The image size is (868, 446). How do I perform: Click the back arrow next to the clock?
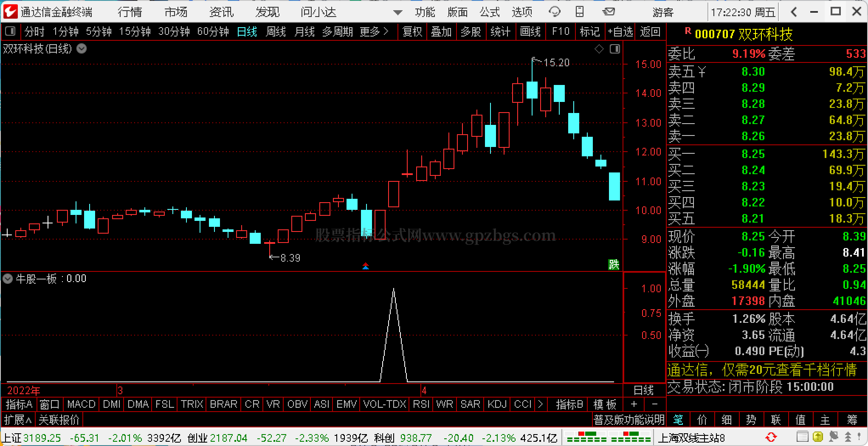pos(793,12)
